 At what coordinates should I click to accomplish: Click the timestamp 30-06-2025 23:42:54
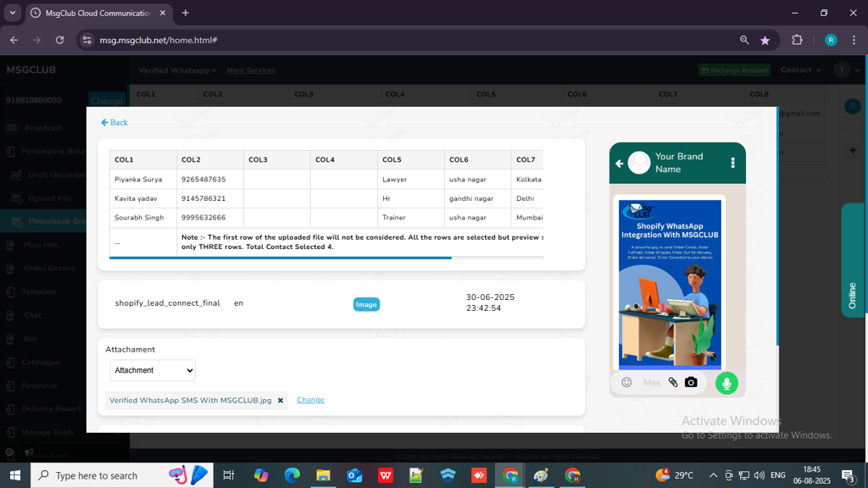tap(491, 302)
